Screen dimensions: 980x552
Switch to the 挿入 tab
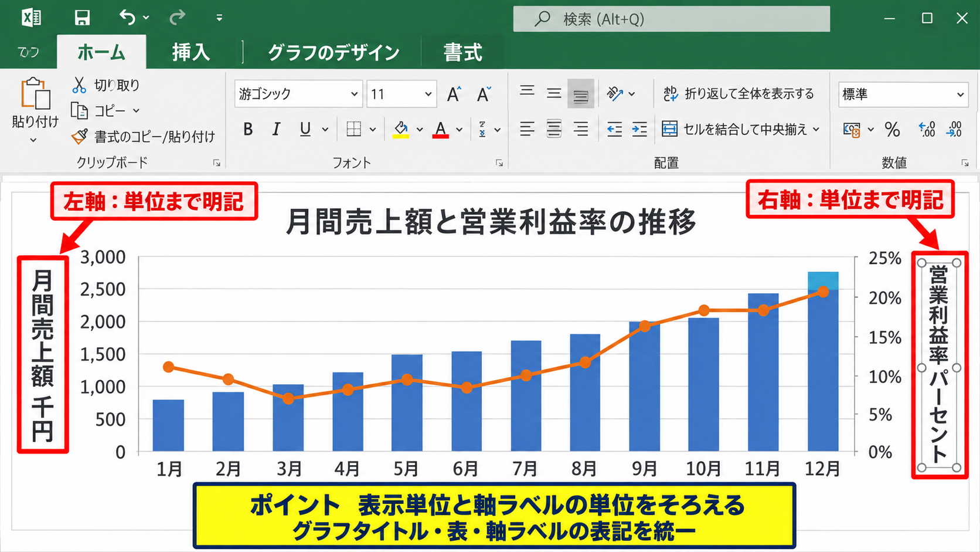191,52
